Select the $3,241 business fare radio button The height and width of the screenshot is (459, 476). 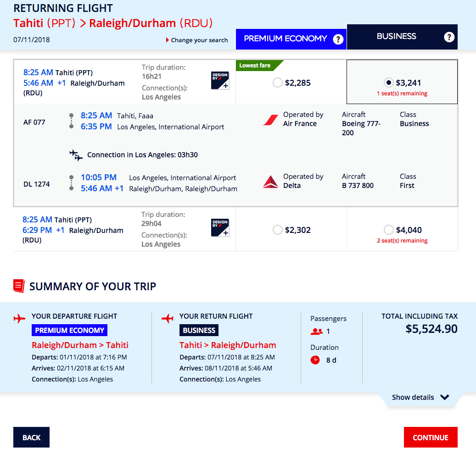click(388, 83)
